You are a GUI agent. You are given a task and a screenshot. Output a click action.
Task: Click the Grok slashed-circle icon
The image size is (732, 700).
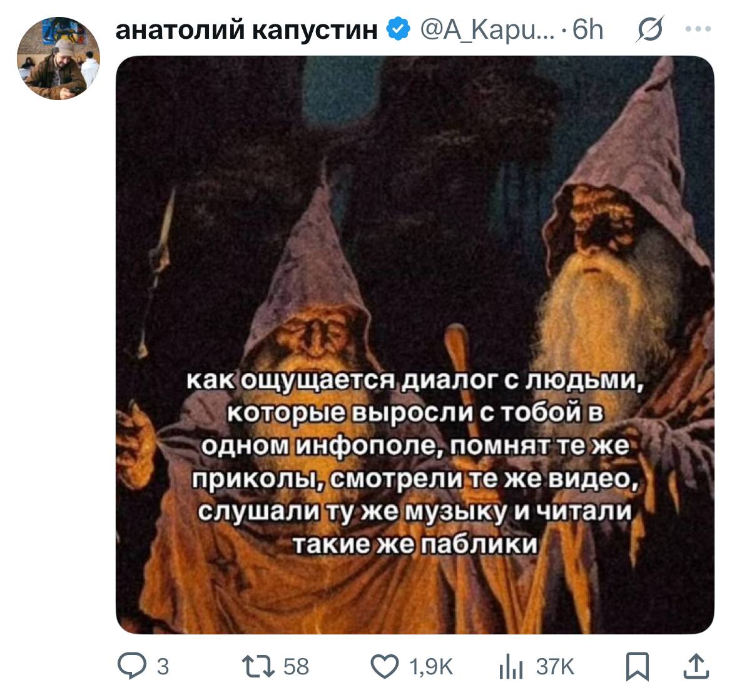(x=650, y=29)
